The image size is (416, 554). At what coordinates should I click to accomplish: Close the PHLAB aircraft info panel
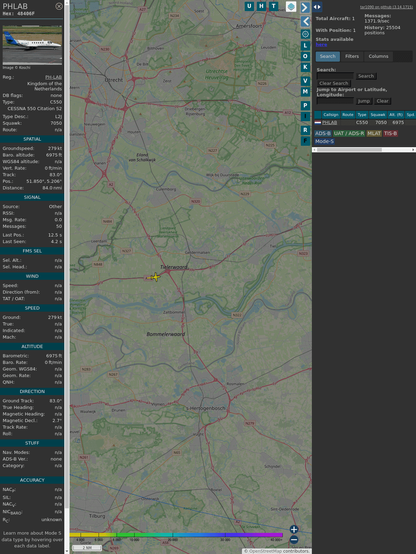click(x=59, y=6)
